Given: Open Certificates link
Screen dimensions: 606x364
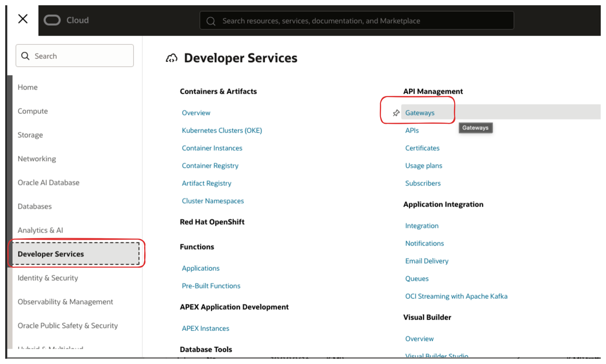Looking at the screenshot, I should click(422, 148).
